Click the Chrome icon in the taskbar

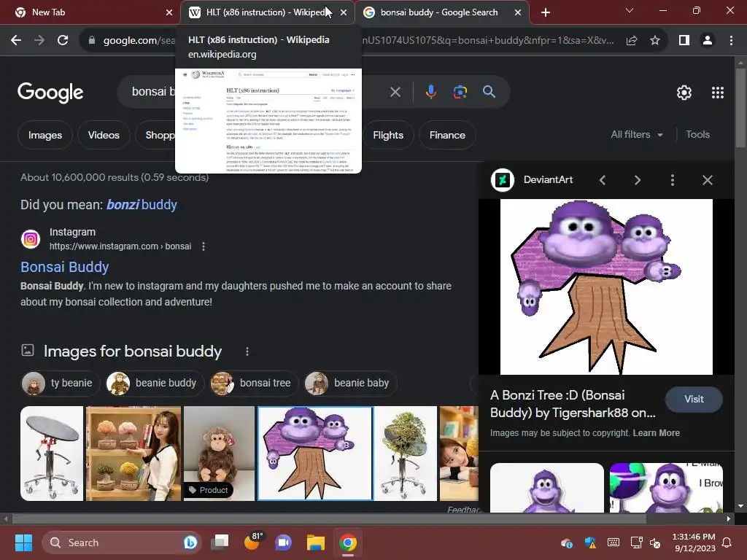pos(348,542)
